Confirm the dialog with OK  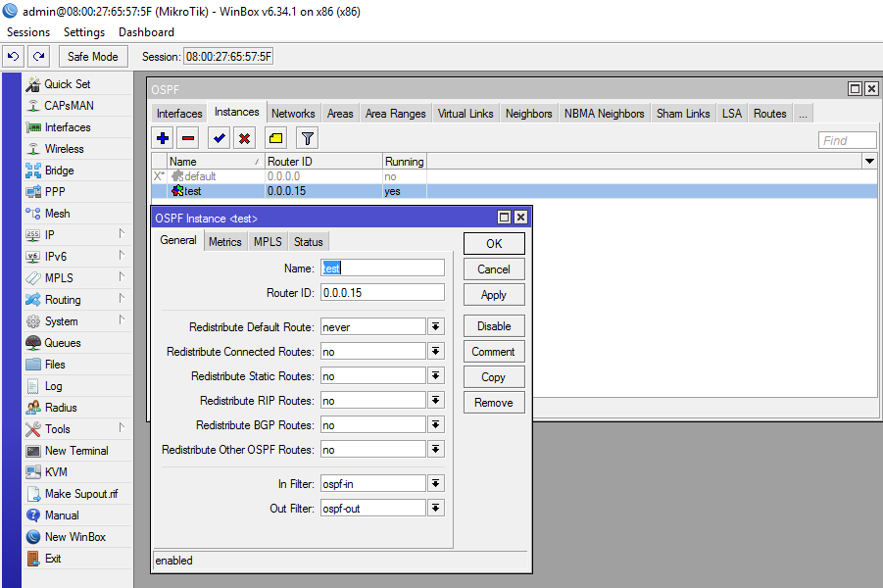(x=494, y=243)
